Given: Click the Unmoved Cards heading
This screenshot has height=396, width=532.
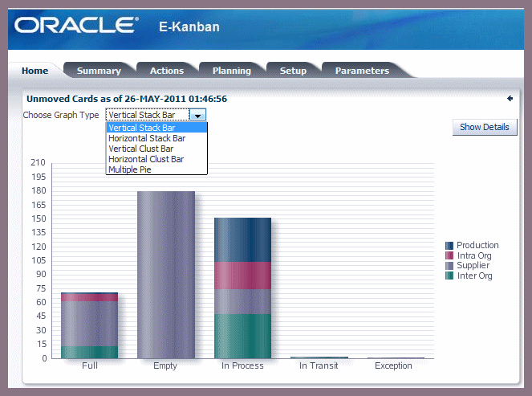Looking at the screenshot, I should [x=127, y=99].
